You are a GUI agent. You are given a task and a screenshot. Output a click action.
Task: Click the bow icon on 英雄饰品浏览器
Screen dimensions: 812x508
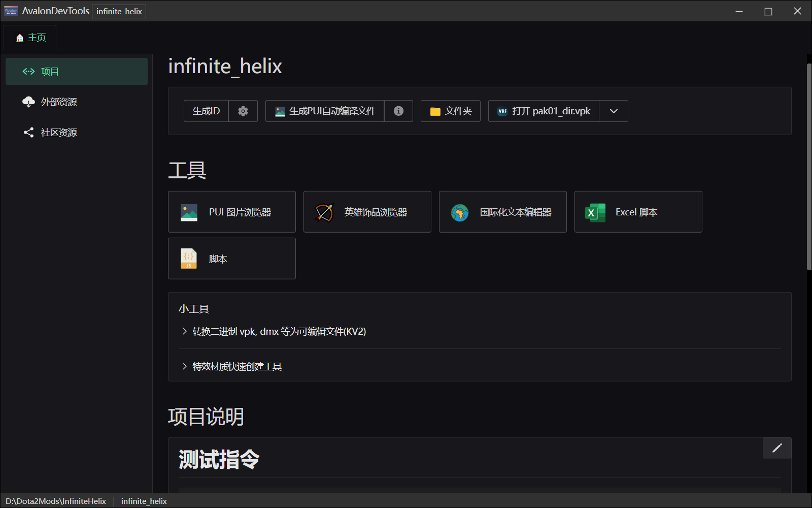(x=324, y=212)
